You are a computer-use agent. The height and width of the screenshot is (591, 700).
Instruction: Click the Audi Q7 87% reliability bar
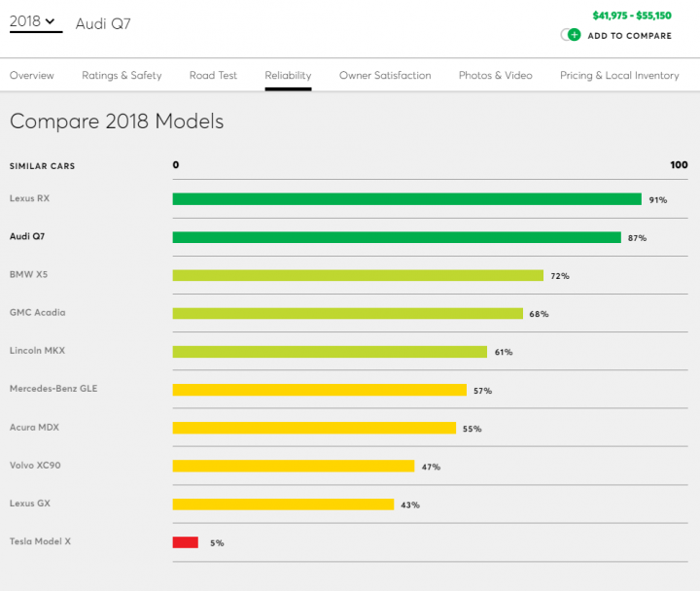(397, 237)
